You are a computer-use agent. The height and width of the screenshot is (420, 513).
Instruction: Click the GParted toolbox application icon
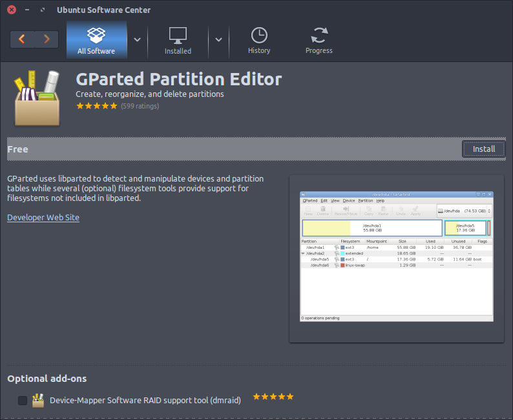click(37, 98)
